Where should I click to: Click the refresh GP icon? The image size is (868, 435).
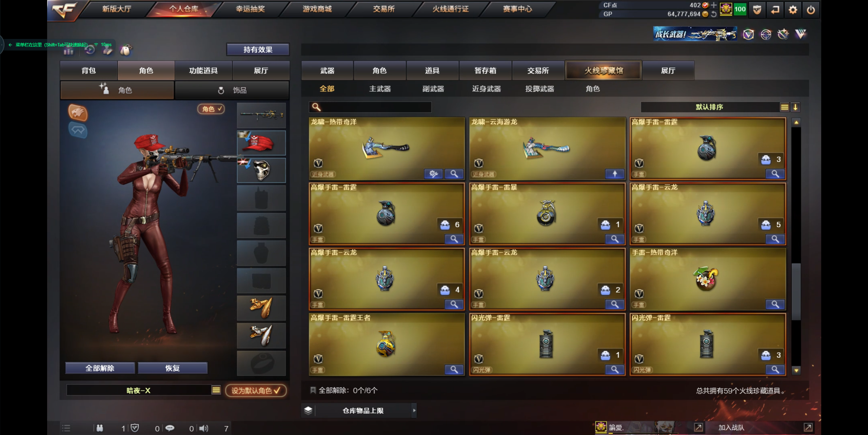(714, 14)
